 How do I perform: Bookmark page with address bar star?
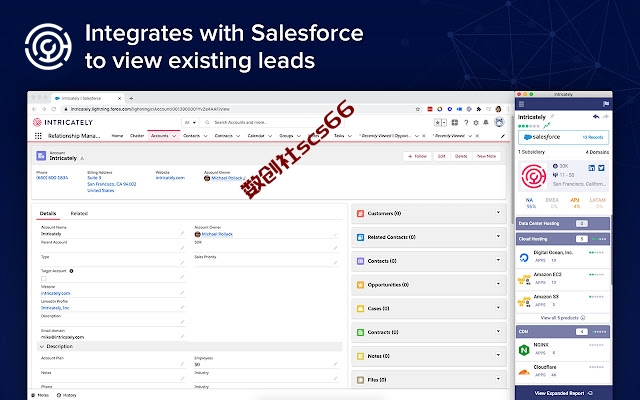[x=418, y=109]
